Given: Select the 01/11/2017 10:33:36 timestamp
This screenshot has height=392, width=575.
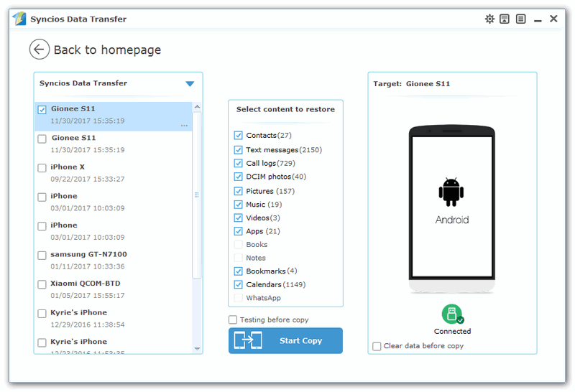Looking at the screenshot, I should 88,266.
